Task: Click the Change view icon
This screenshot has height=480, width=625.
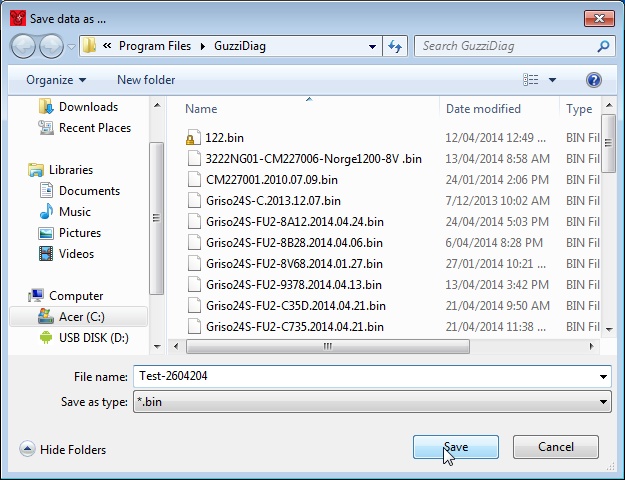Action: [x=531, y=80]
